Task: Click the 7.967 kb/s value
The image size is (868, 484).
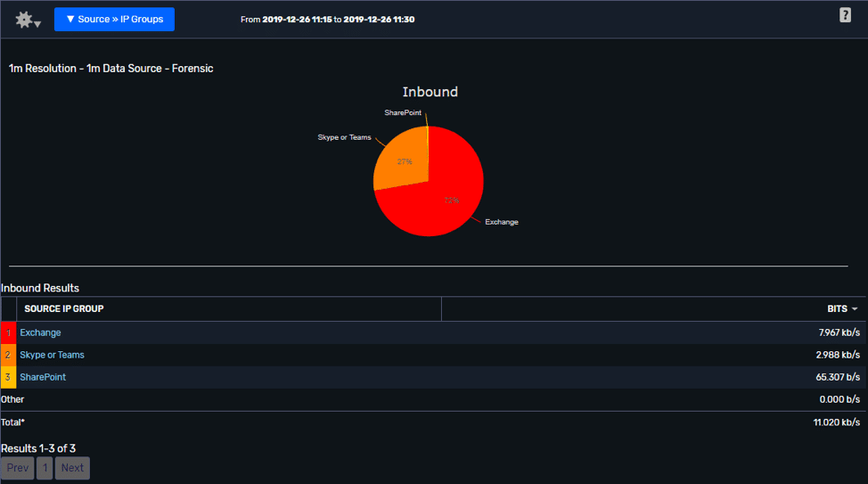Action: (x=839, y=332)
